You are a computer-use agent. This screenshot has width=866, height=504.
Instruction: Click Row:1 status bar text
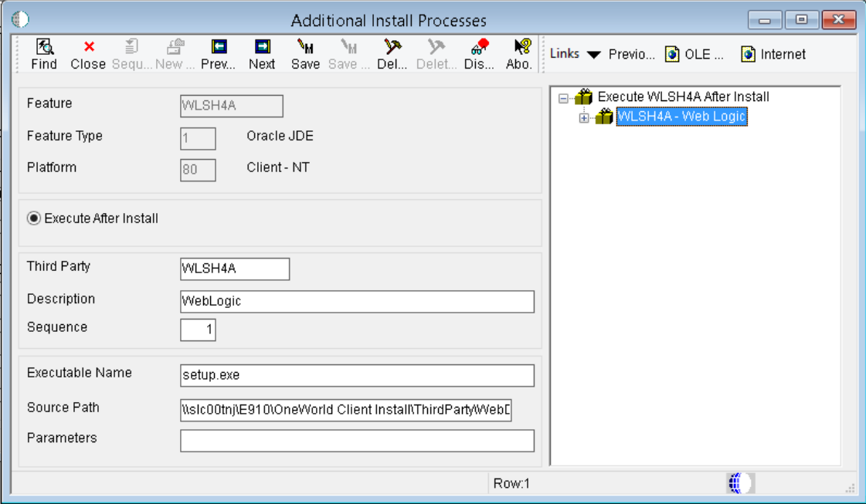511,484
